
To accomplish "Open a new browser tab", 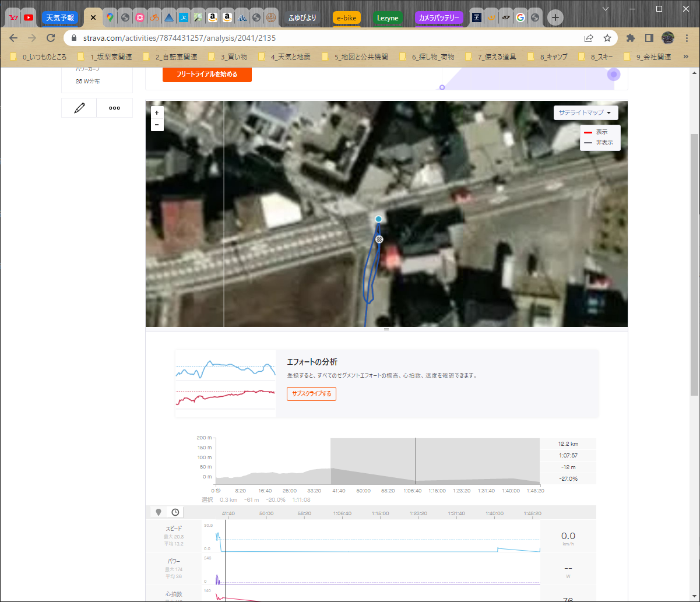I will coord(555,17).
